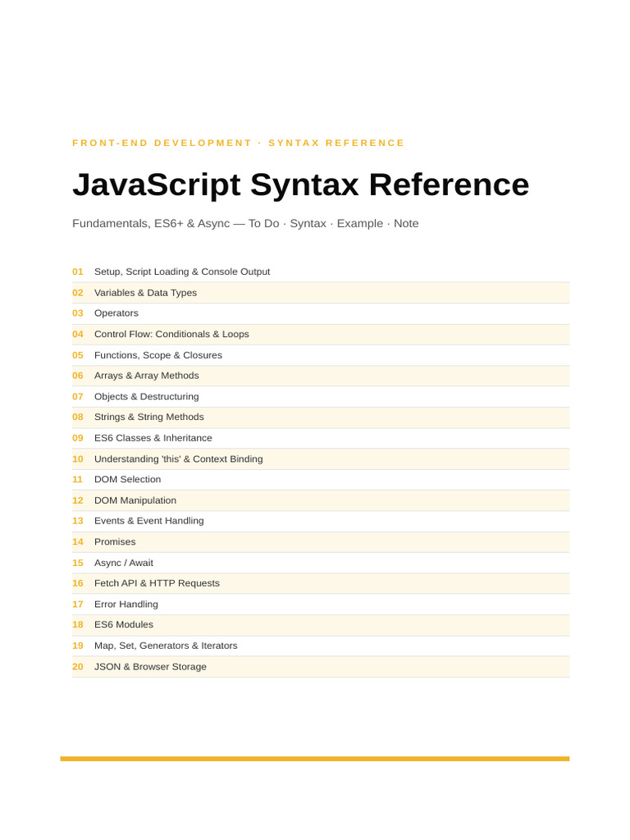Click chapter number '10'
Image resolution: width=630 pixels, height=840 pixels.
78,459
